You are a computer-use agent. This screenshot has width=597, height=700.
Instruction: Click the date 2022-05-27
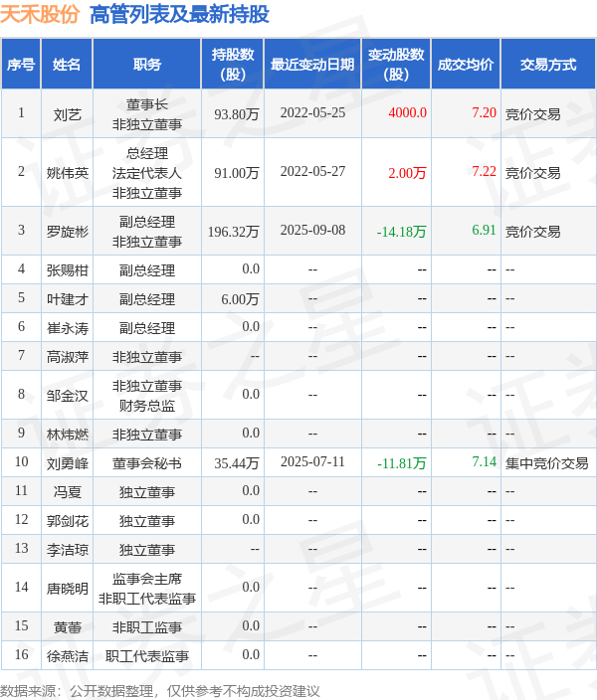pos(312,171)
